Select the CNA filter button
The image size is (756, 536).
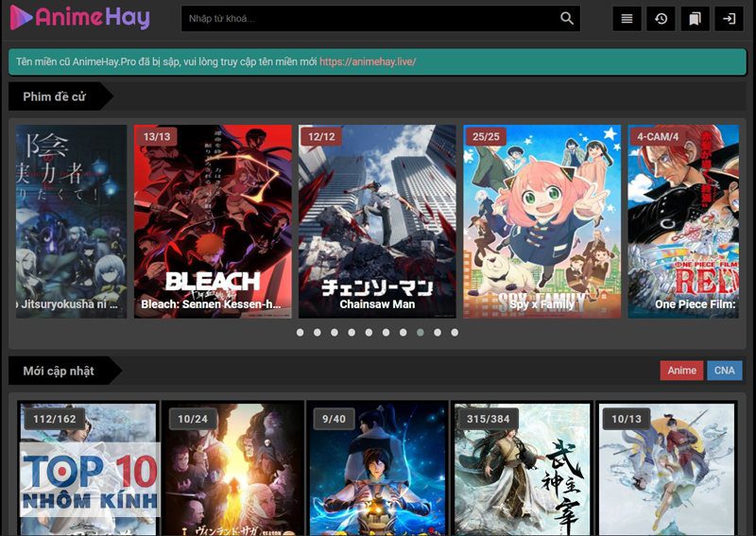[x=724, y=371]
